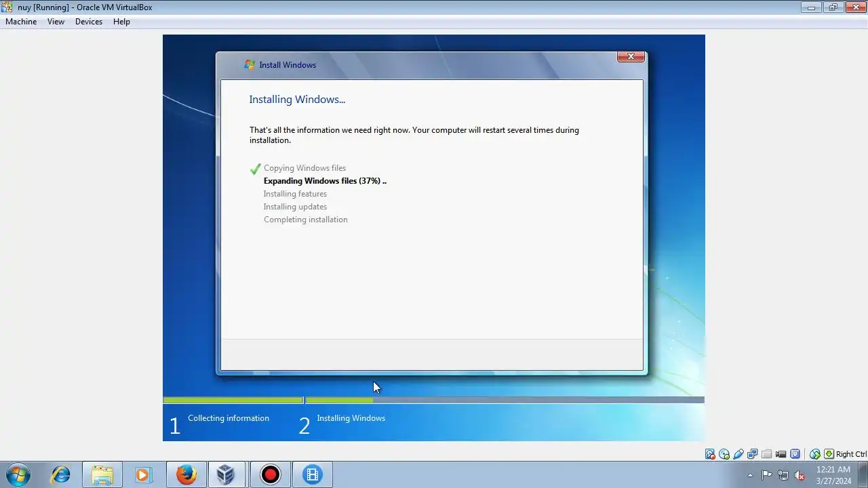
Task: Click the 'Copying Windows files' step text
Action: click(304, 168)
